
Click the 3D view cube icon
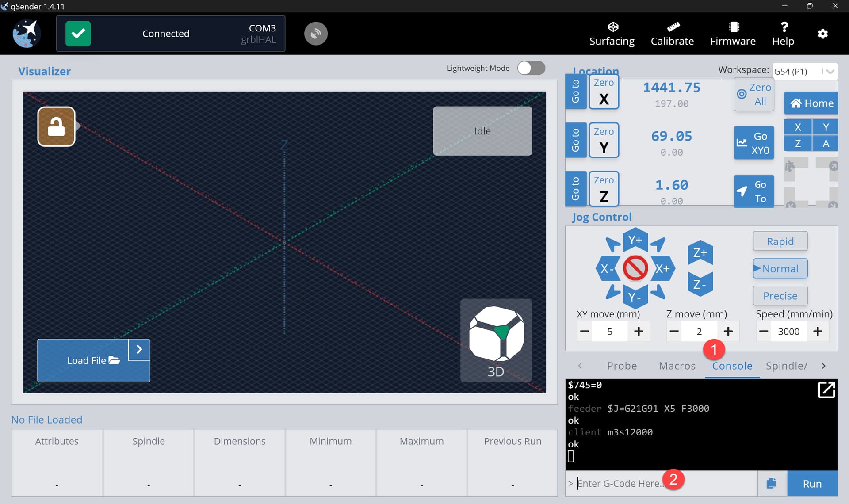(496, 340)
